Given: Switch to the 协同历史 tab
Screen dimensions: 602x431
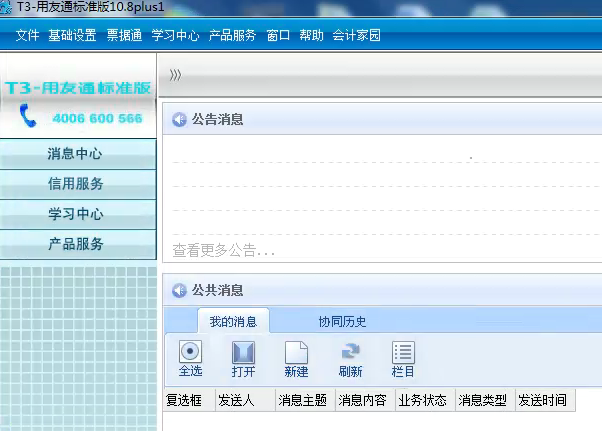Looking at the screenshot, I should (x=342, y=321).
